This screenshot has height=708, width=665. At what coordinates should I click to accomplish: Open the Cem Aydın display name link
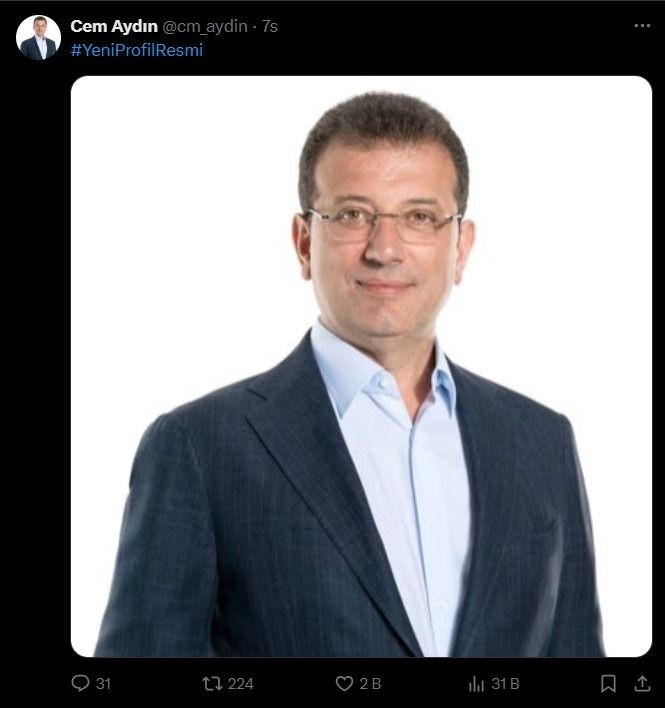pyautogui.click(x=114, y=26)
